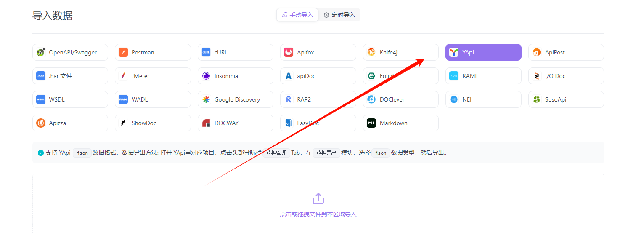Screen dimensions: 644x233
Task: Click the Markdown M icon
Action: coord(371,123)
